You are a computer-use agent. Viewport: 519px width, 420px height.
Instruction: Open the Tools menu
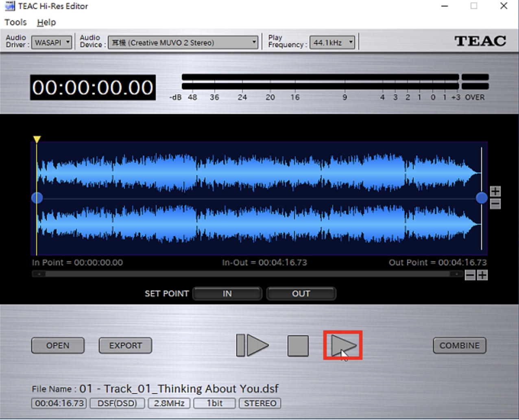click(x=15, y=22)
